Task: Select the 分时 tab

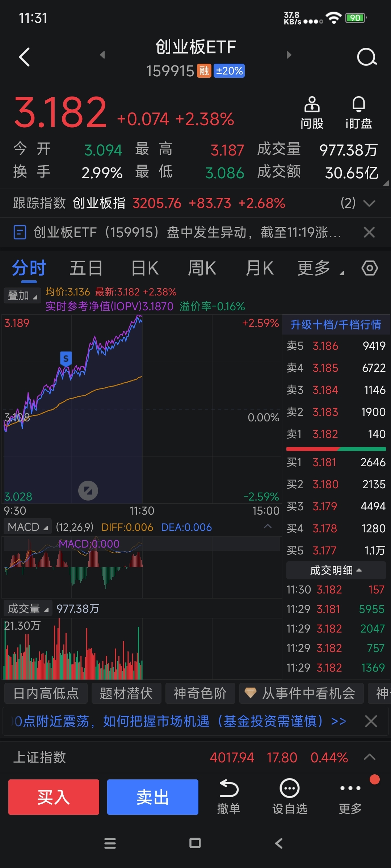Action: click(x=29, y=268)
